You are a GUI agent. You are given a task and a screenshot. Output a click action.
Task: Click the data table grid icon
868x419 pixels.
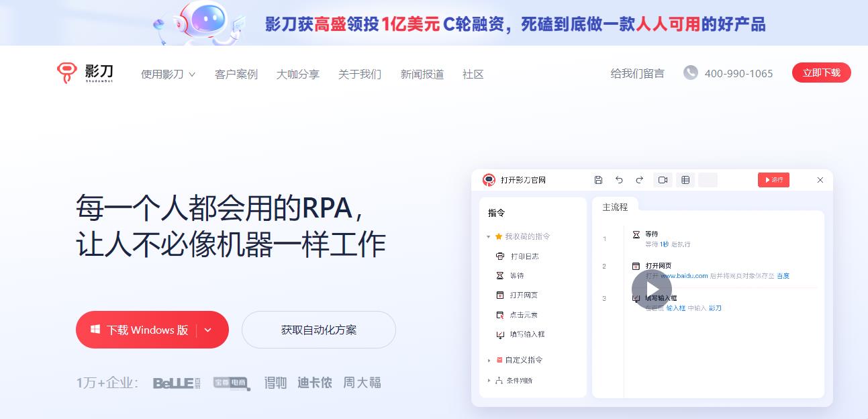point(685,180)
